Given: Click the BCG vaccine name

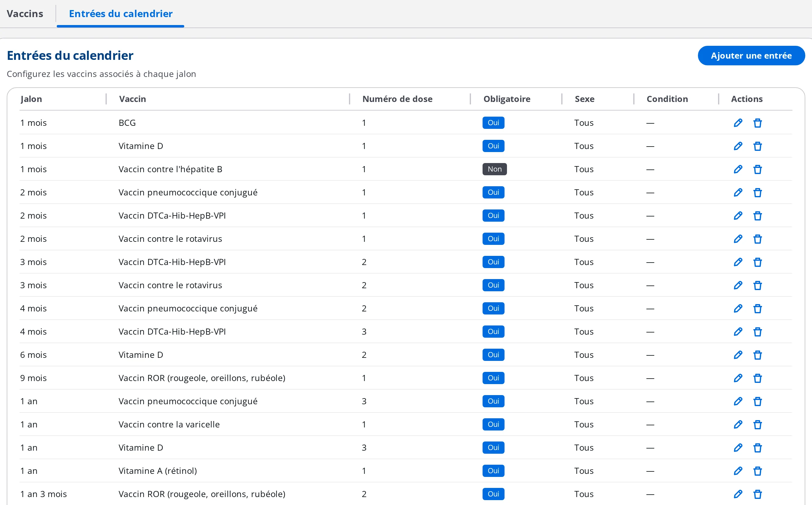Looking at the screenshot, I should tap(127, 123).
